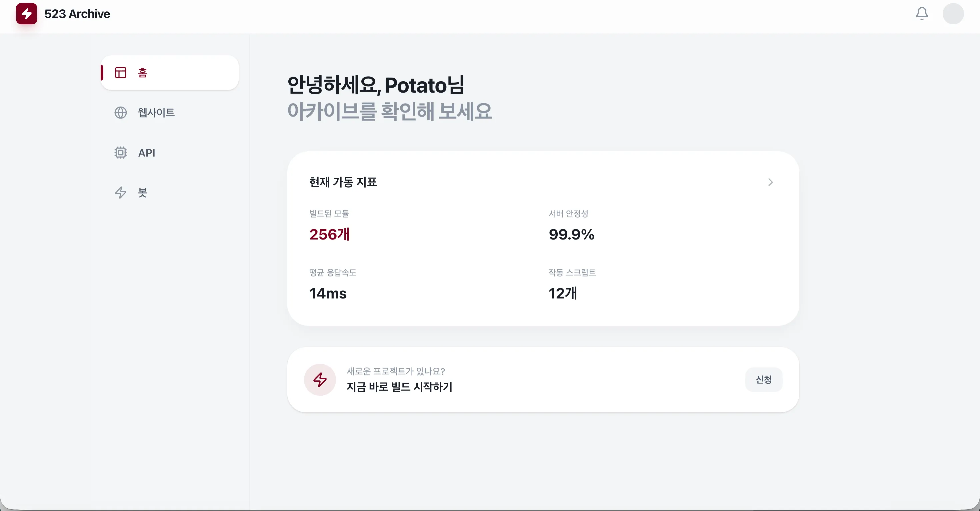Navigate to the 봇 section
980x511 pixels.
[142, 193]
